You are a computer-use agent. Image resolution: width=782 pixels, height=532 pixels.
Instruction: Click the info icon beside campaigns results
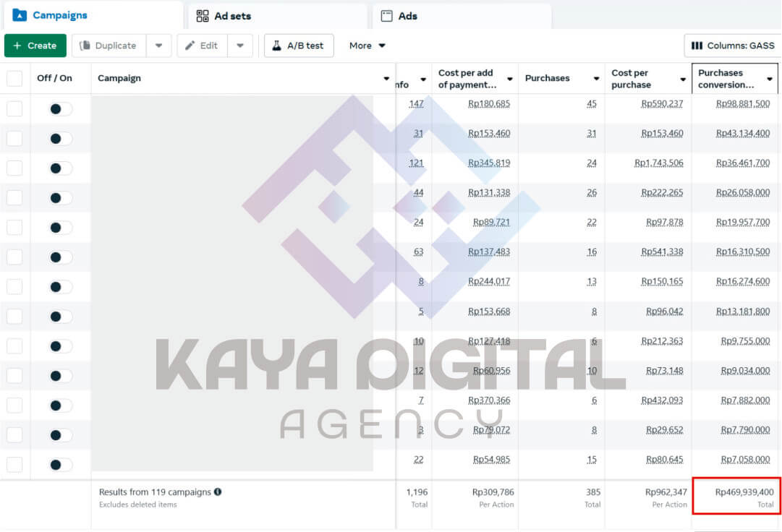[x=218, y=492]
